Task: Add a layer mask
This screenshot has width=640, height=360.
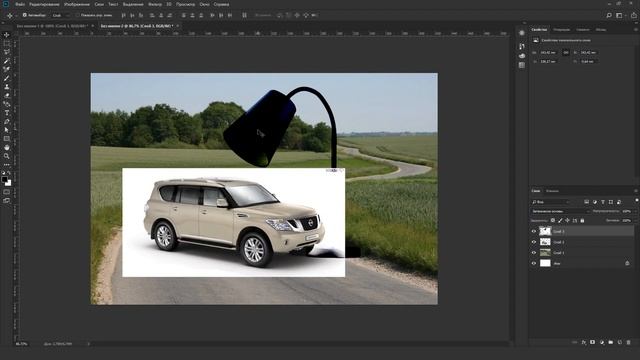Action: click(593, 342)
